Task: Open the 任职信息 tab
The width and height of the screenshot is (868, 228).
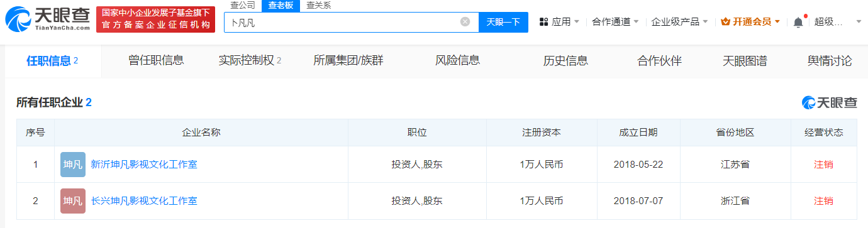Action: [52, 61]
